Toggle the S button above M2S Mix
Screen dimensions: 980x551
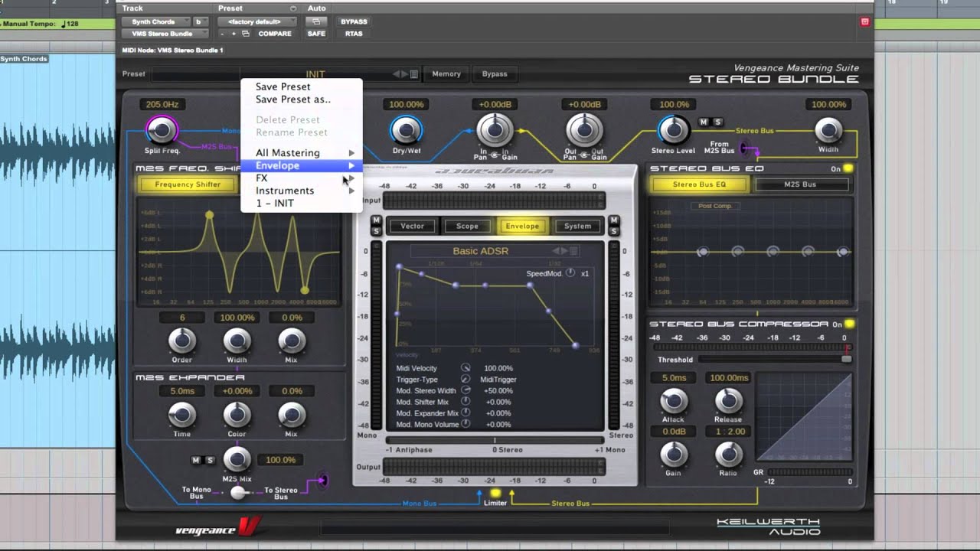(x=210, y=460)
